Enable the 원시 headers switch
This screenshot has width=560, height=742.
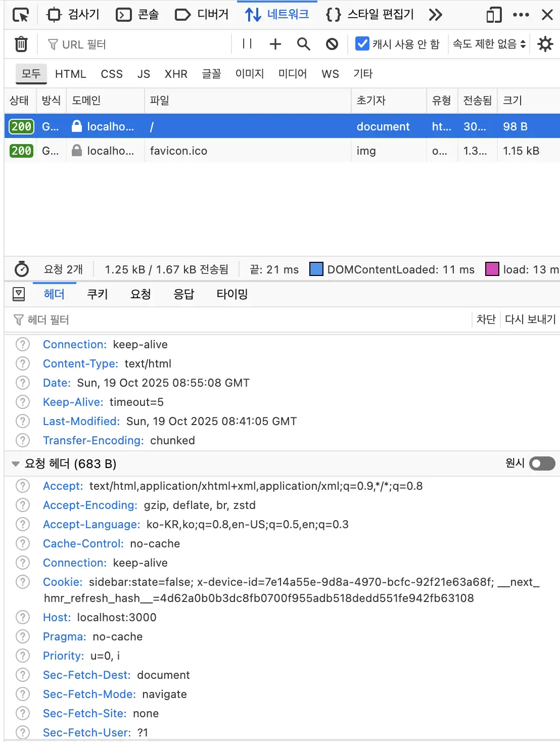coord(542,463)
